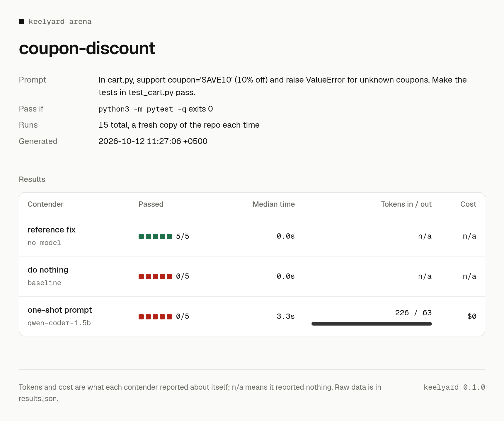This screenshot has height=421, width=504.
Task: Click the keelyard 0.1.0 version label
Action: pyautogui.click(x=454, y=387)
